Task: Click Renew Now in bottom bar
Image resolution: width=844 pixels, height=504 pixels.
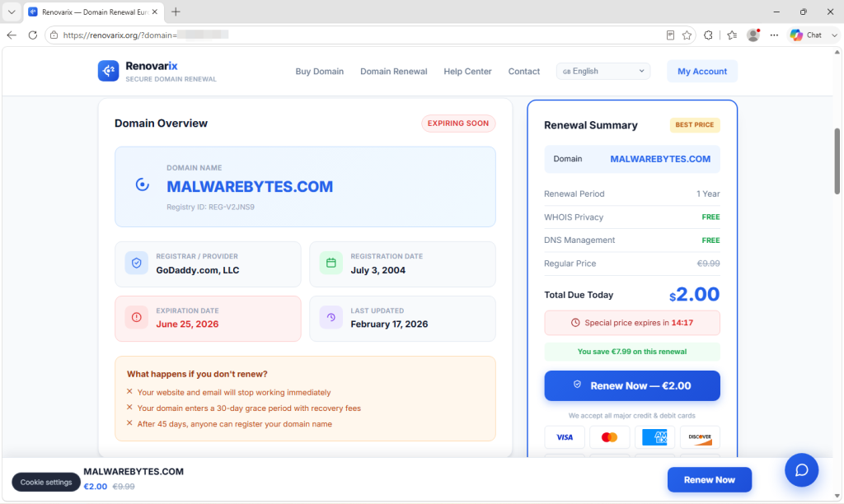Action: [x=710, y=480]
